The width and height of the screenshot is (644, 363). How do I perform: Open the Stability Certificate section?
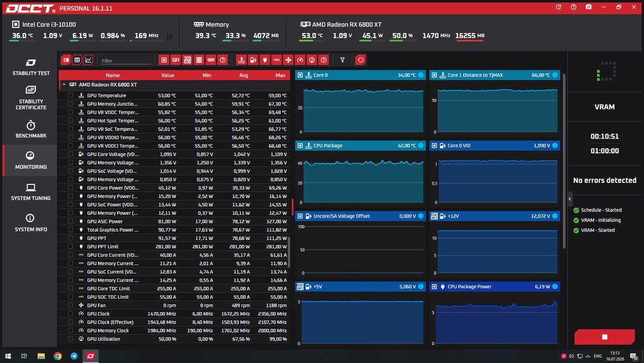(30, 98)
